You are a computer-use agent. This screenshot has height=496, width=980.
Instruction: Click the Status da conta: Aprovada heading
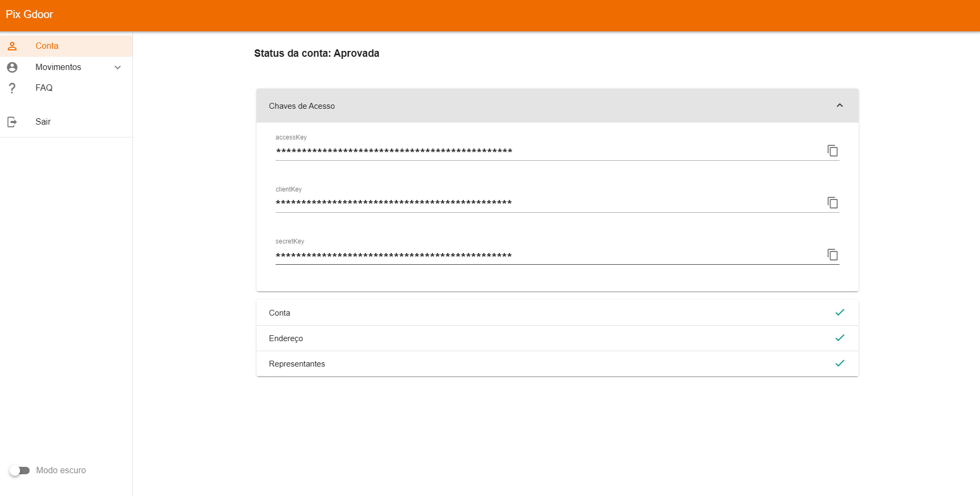tap(316, 54)
